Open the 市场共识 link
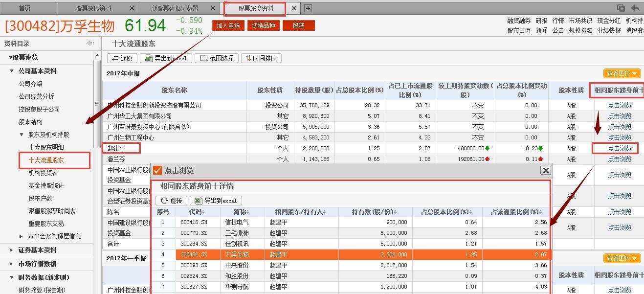 point(580,21)
